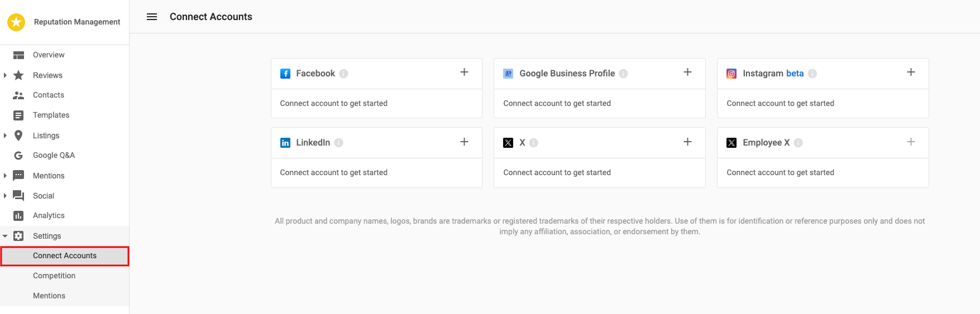
Task: Click Facebook card's 'Connect account to get started'
Action: 333,103
